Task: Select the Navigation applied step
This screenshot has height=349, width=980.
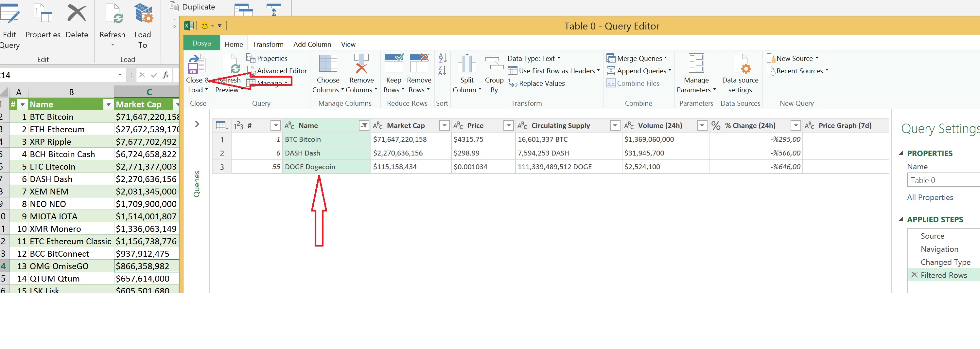Action: tap(943, 249)
